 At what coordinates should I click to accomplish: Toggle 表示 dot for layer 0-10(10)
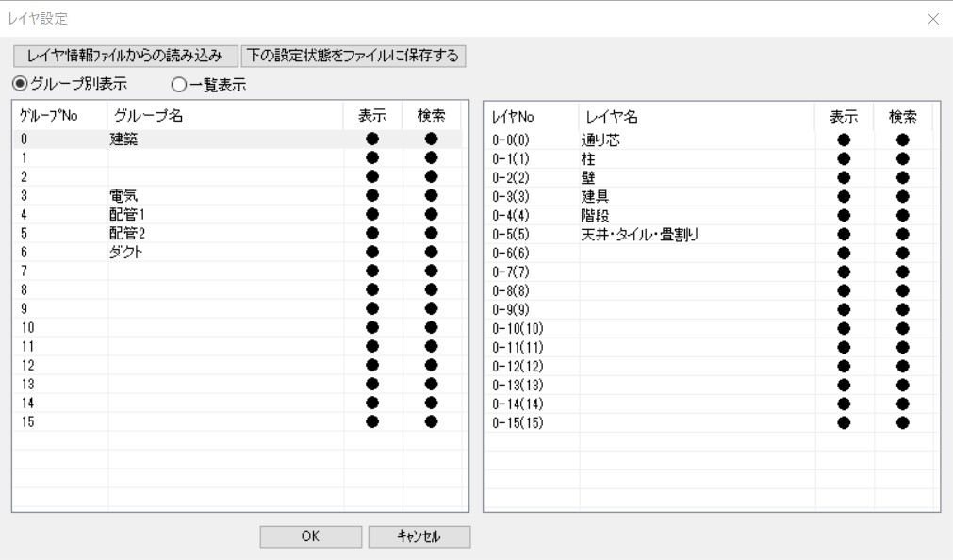coord(844,328)
